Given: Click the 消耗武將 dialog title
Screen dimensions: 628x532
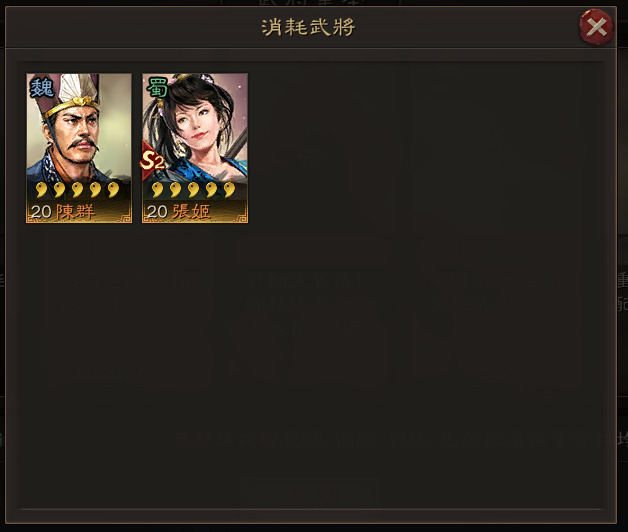Looking at the screenshot, I should pyautogui.click(x=308, y=27).
